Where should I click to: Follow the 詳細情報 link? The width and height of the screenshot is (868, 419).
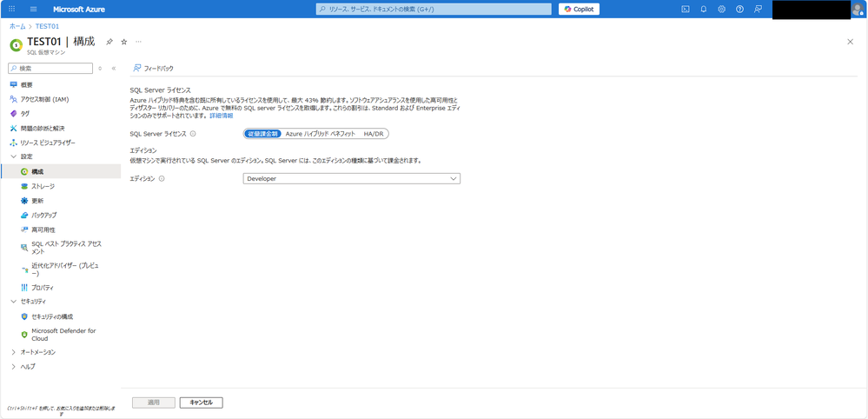pos(222,116)
